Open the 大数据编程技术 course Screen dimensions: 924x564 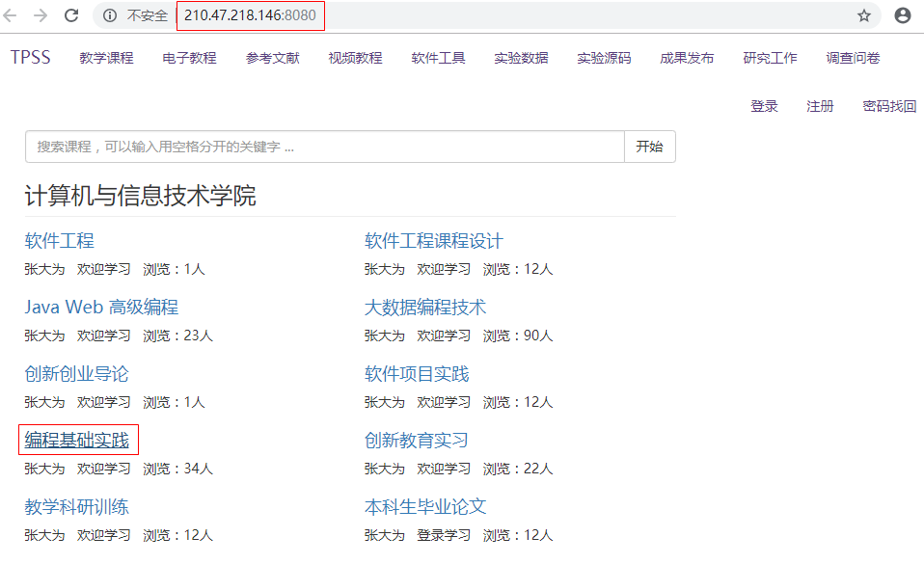click(425, 307)
